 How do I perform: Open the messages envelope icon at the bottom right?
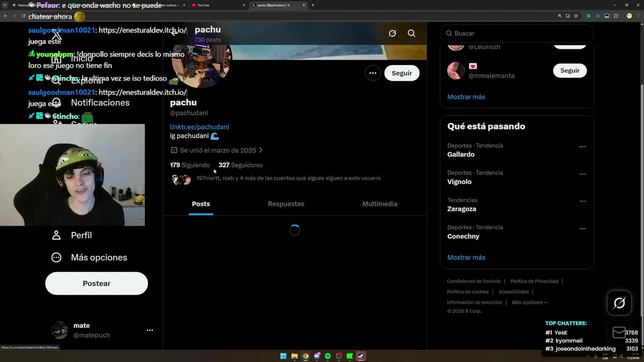(x=619, y=332)
